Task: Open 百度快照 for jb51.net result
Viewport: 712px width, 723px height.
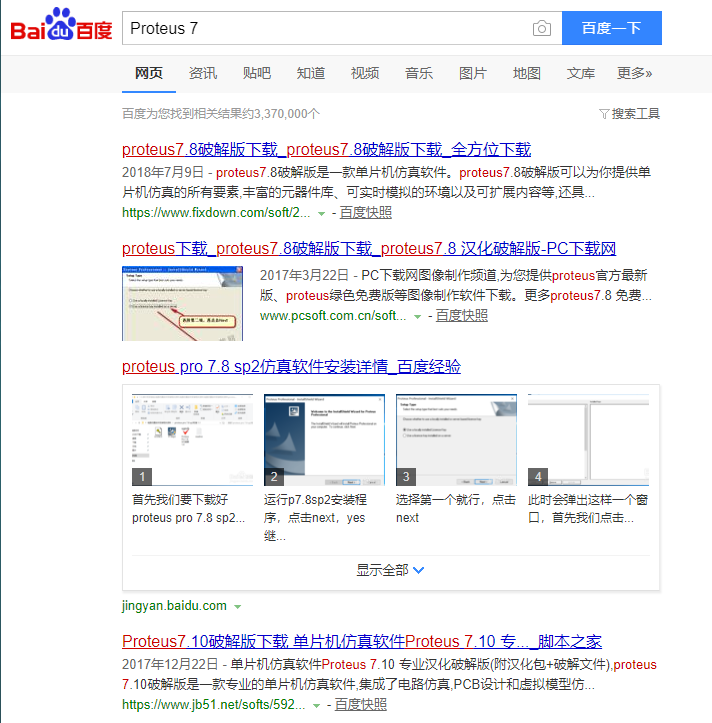Action: click(361, 705)
